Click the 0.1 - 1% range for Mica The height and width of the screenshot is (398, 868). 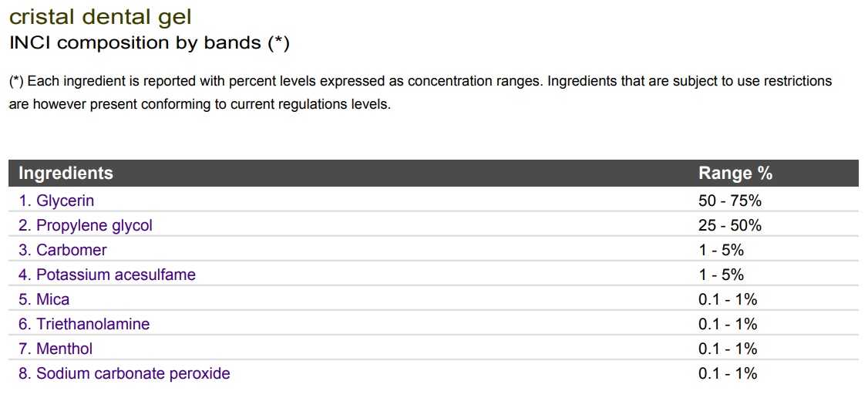tap(728, 299)
